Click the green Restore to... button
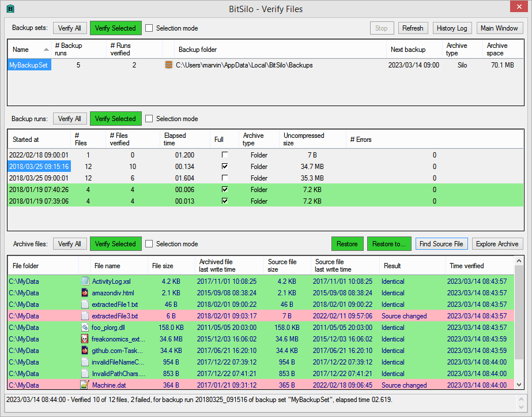532x417 pixels. coord(389,244)
